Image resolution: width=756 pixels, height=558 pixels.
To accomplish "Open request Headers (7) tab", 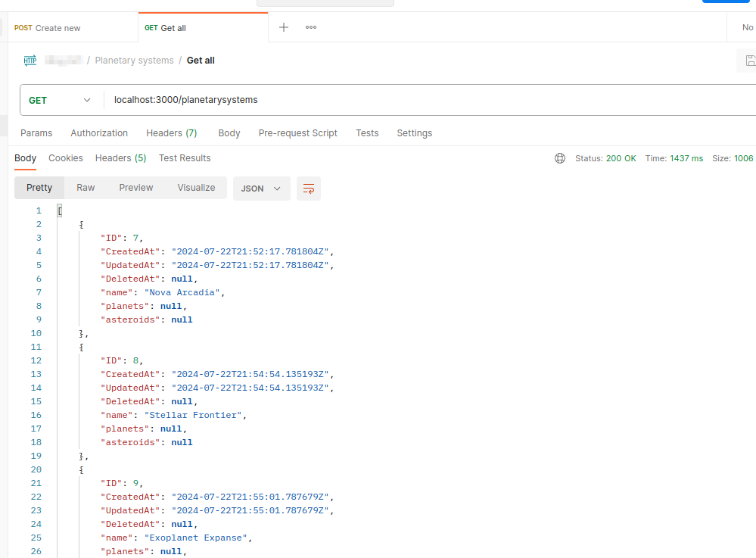I will click(x=172, y=133).
